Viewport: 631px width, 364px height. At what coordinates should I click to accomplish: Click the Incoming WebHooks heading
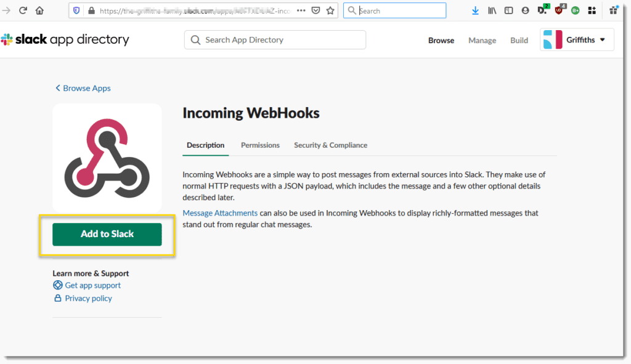tap(251, 113)
